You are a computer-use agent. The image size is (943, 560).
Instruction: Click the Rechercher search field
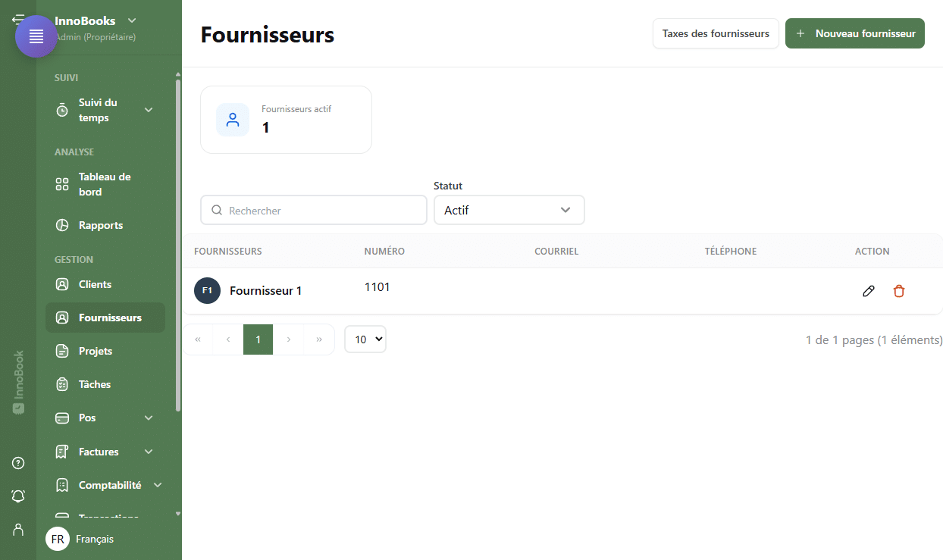[x=314, y=210]
